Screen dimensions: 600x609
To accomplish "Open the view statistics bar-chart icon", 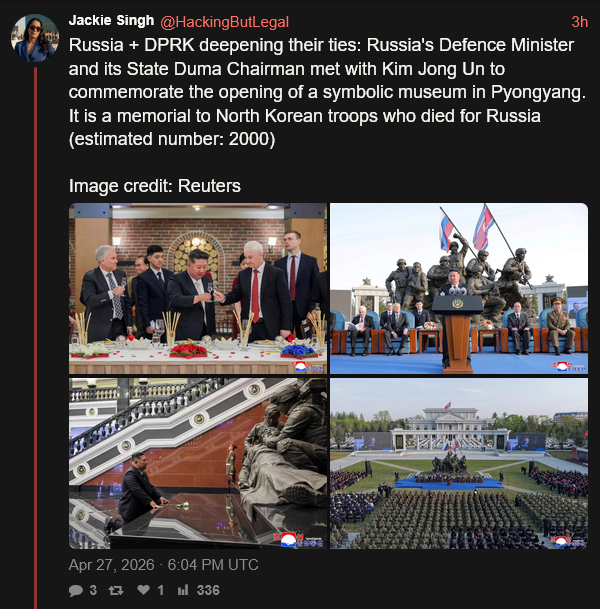I will pos(183,590).
